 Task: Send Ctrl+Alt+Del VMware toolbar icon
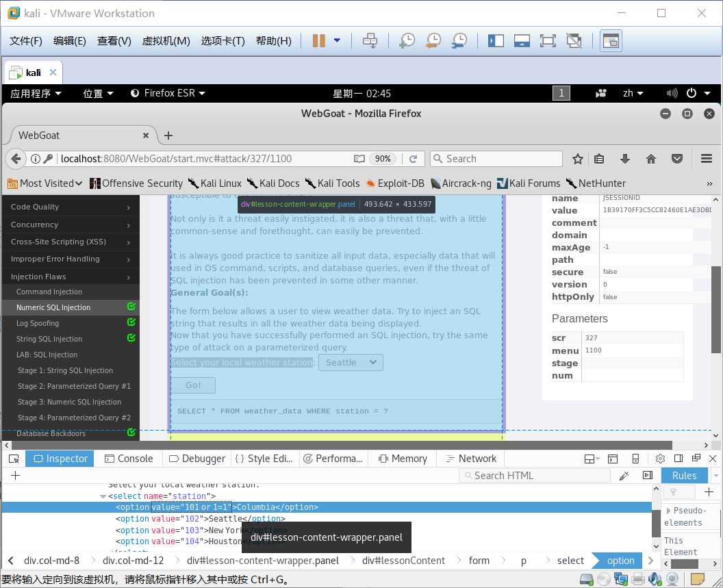point(370,40)
